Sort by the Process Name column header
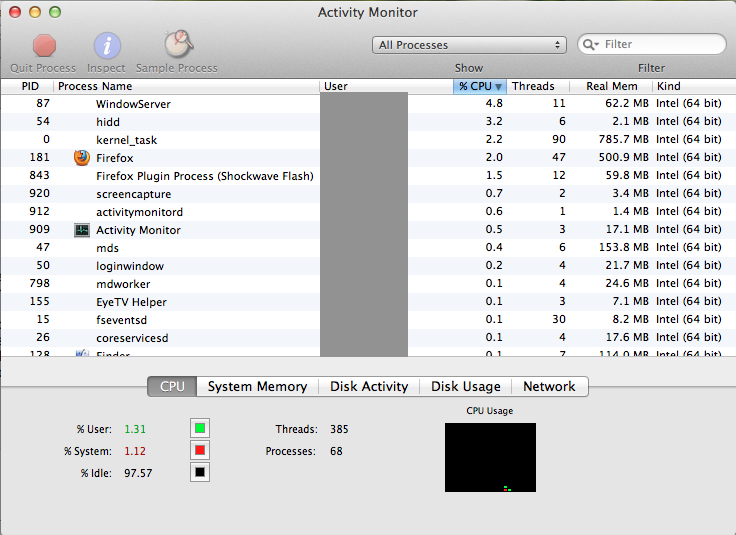Screen dimensions: 736x535 click(x=186, y=86)
